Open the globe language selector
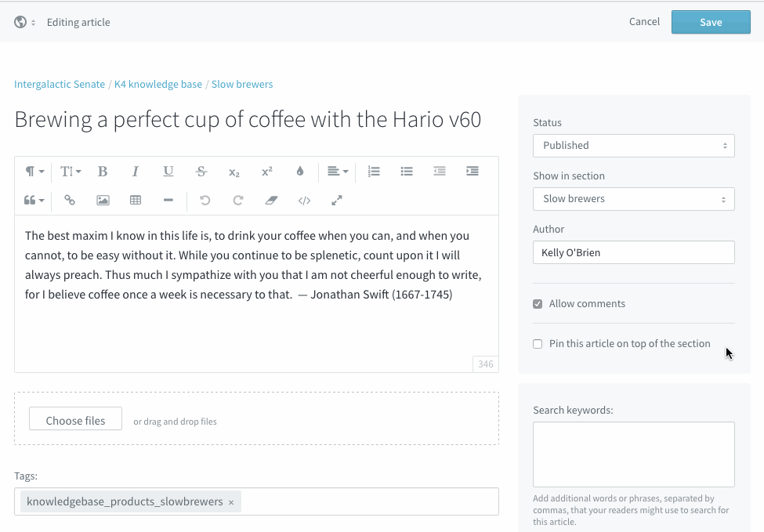Viewport: 764px width, 532px height. point(24,22)
